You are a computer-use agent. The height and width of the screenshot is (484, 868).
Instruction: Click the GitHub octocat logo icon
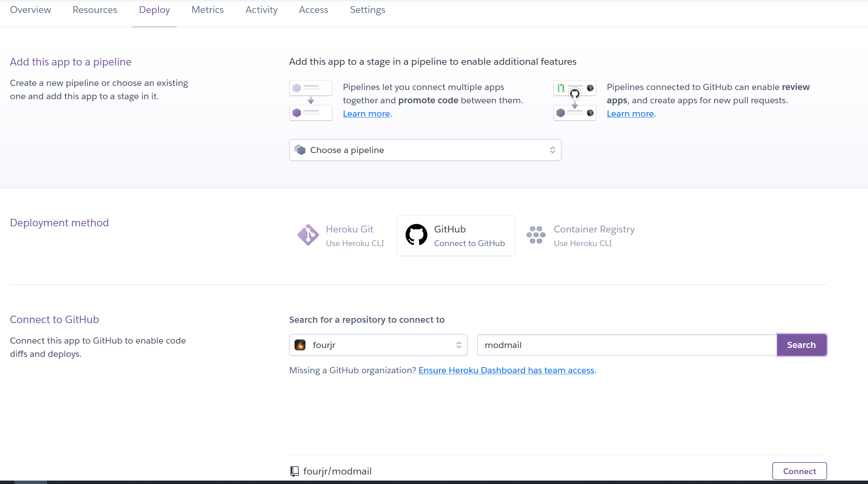pyautogui.click(x=416, y=235)
